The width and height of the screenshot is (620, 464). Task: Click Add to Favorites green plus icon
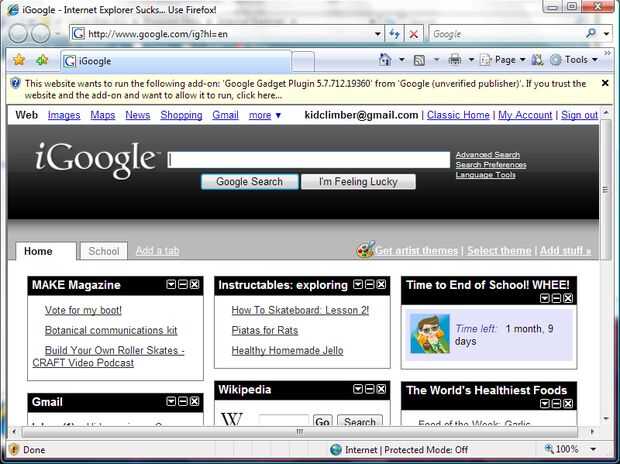point(42,60)
